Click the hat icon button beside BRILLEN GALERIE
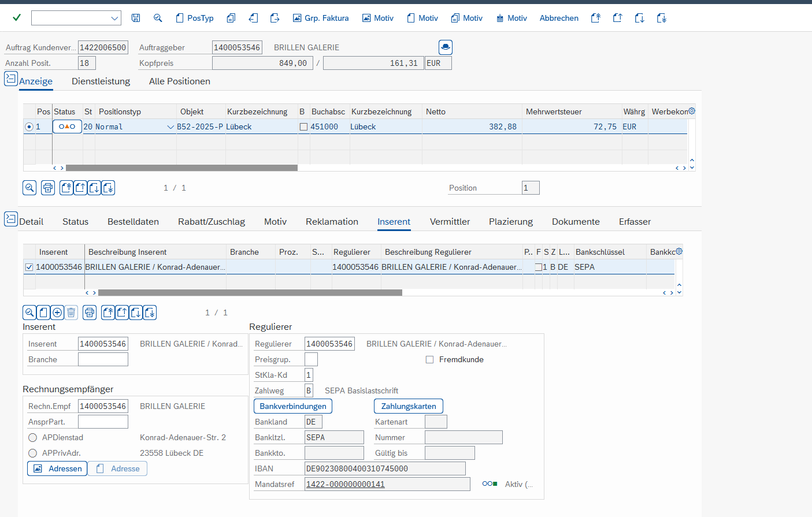The height and width of the screenshot is (517, 812). 446,47
